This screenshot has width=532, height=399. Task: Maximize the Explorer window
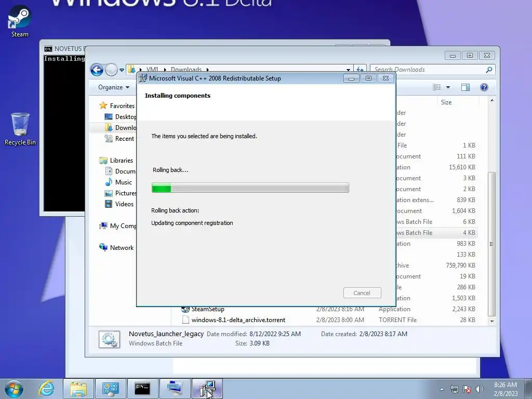click(x=470, y=55)
